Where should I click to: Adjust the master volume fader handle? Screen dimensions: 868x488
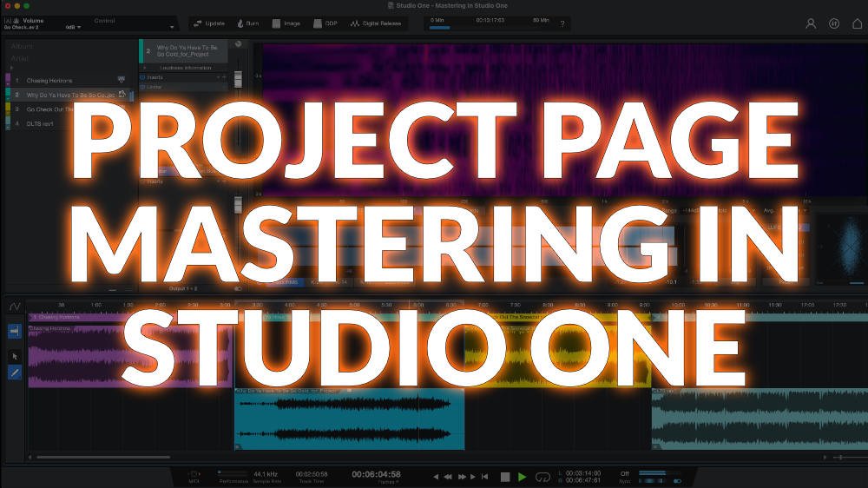238,204
